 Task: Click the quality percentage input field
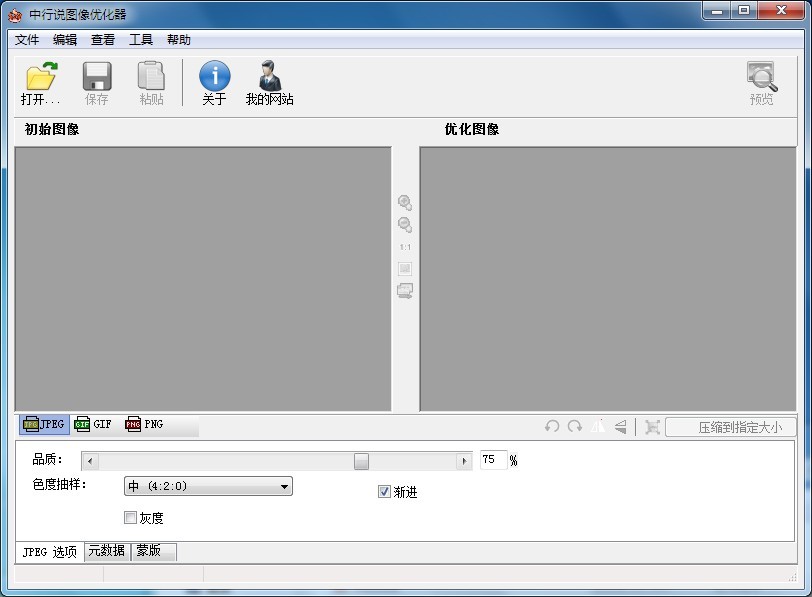[x=493, y=460]
